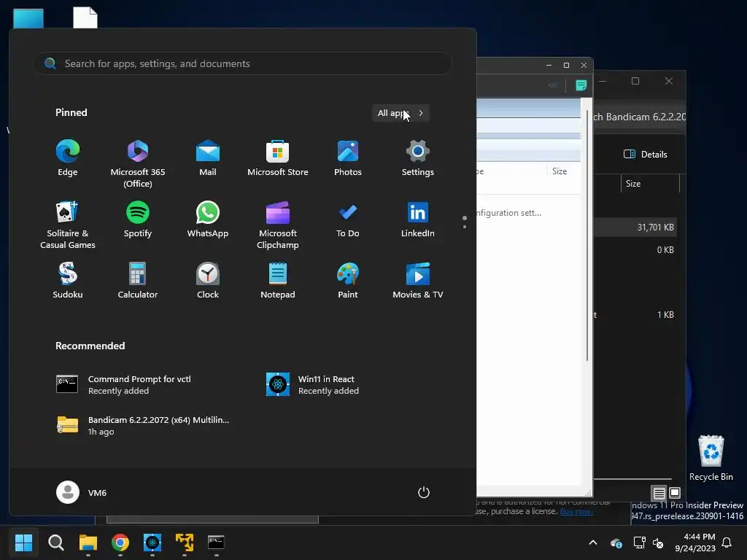Open Solitaire & Casual Games

(x=68, y=225)
